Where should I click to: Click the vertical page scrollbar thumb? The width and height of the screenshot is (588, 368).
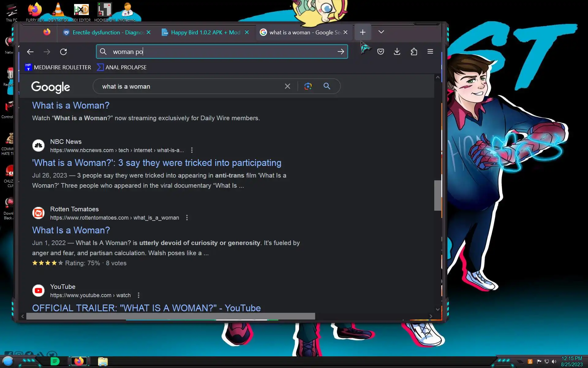point(438,195)
